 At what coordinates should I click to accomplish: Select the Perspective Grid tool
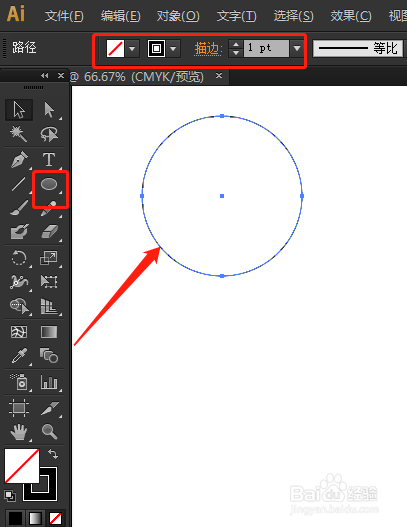49,306
